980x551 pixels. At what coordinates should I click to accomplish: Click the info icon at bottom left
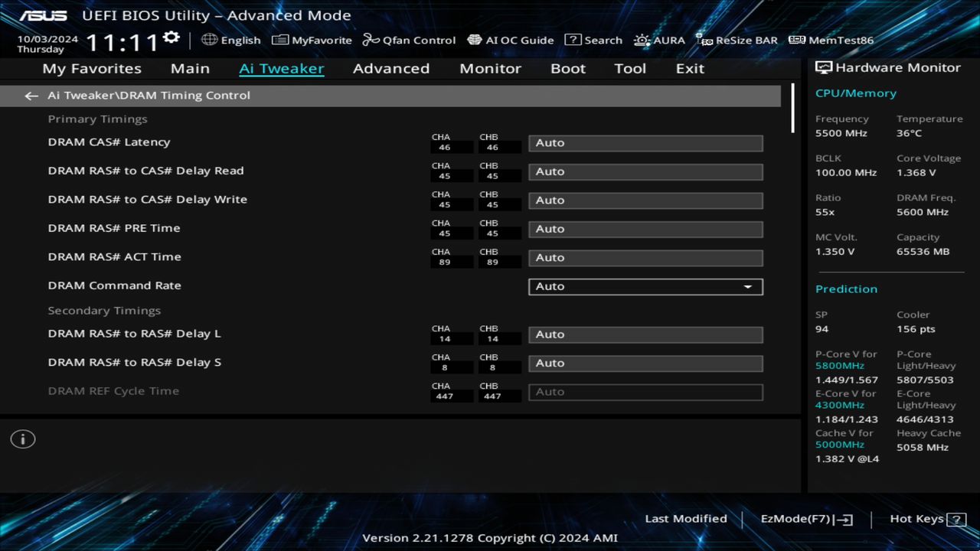[x=22, y=439]
